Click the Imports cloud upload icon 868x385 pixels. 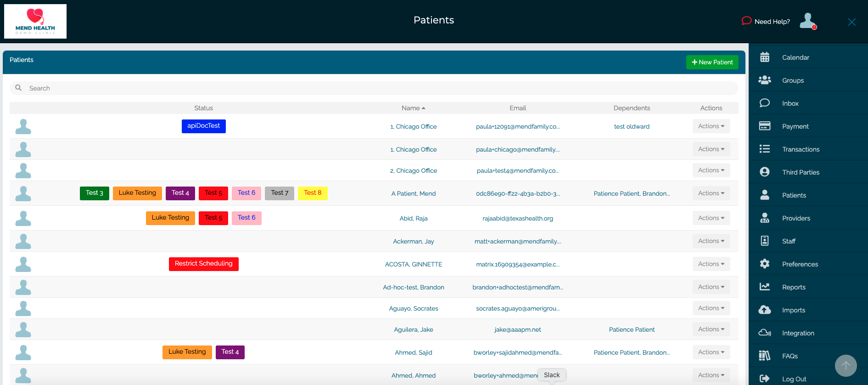765,310
